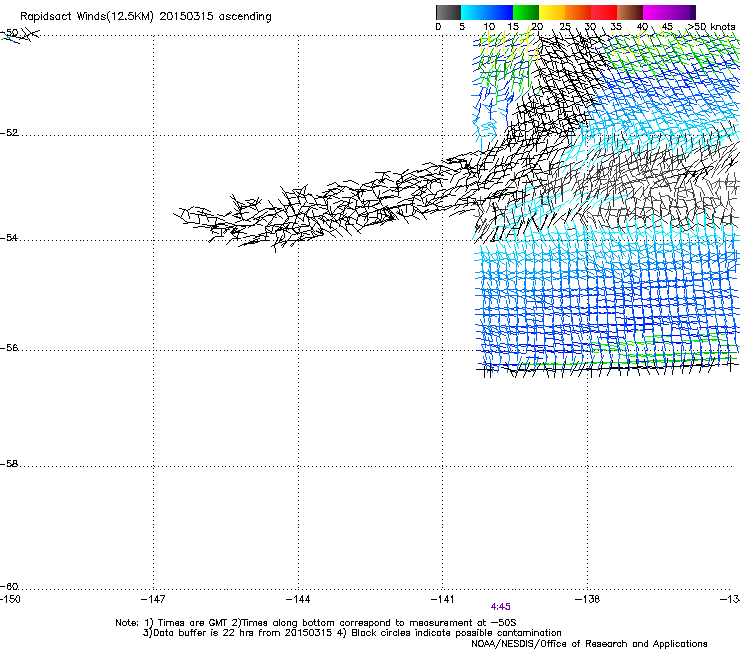Click the -52 latitude axis label
740x650 pixels.
9,133
